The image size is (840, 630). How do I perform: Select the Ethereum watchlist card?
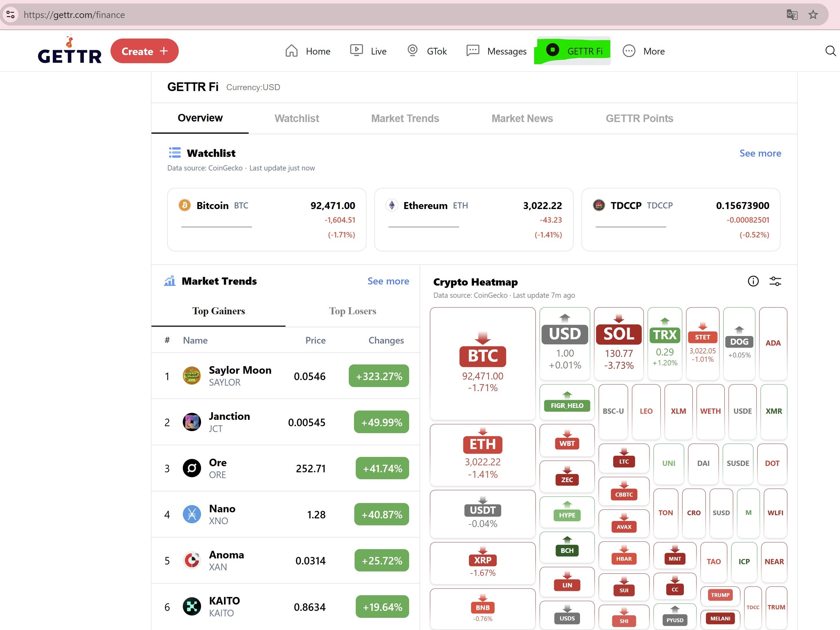point(474,220)
